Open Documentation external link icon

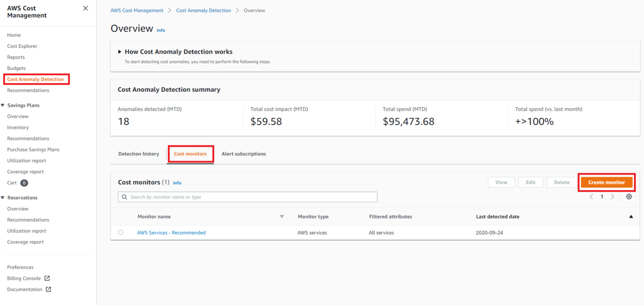(48, 289)
